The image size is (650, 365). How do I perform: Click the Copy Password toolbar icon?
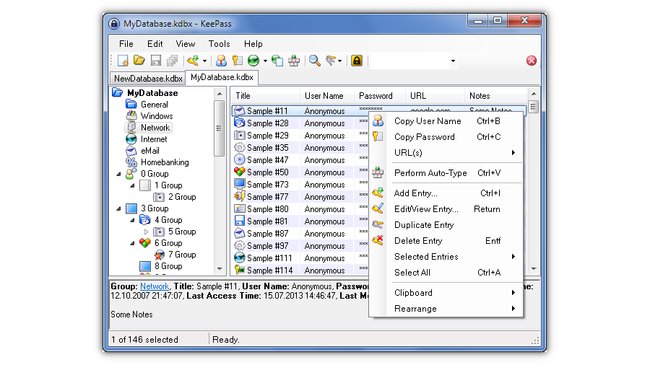click(237, 61)
